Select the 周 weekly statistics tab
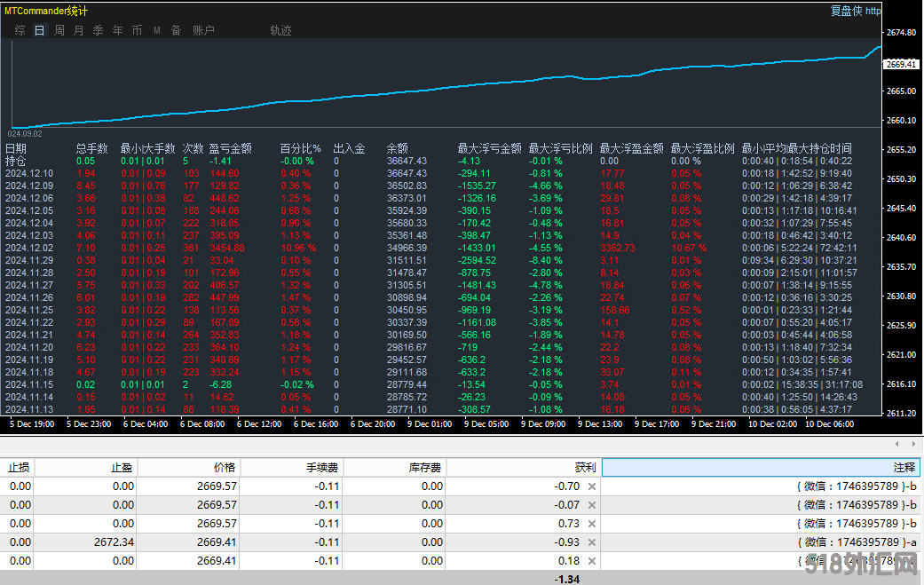Image resolution: width=924 pixels, height=585 pixels. tap(59, 30)
